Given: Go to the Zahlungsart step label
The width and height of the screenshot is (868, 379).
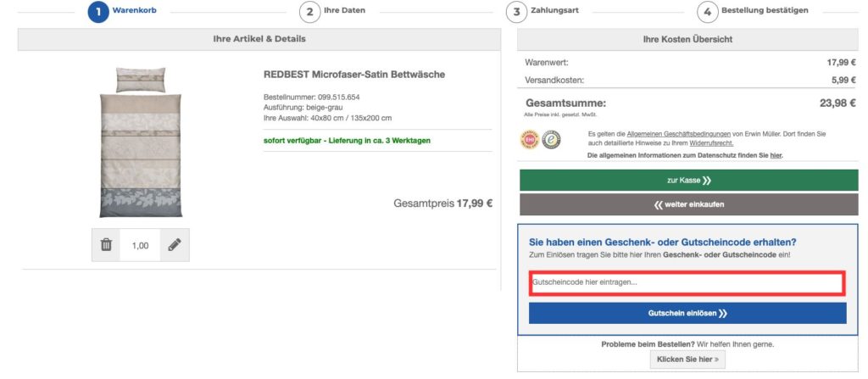Looking at the screenshot, I should (555, 11).
